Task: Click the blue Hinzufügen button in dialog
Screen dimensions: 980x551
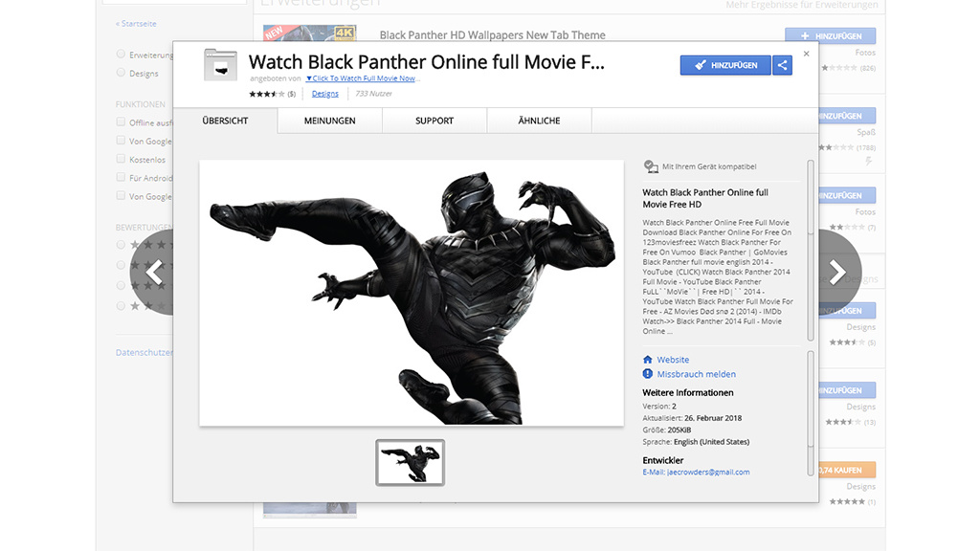Action: pyautogui.click(x=725, y=65)
